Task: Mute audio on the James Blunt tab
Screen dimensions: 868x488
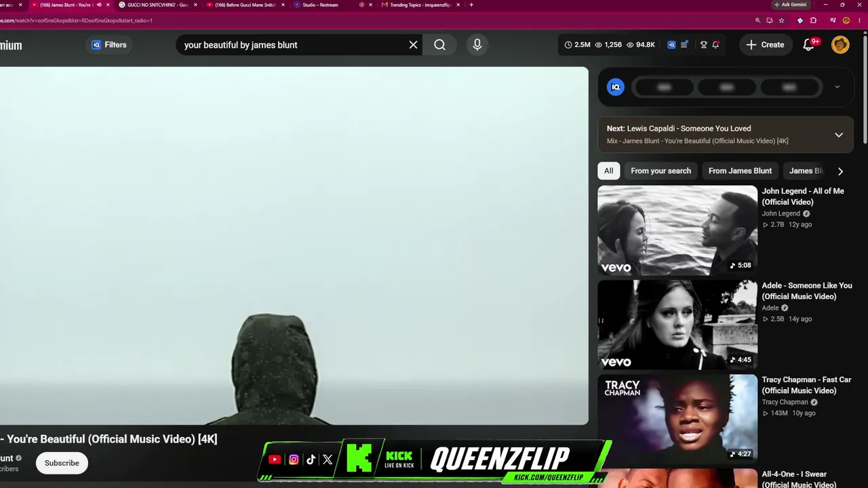Action: click(99, 5)
